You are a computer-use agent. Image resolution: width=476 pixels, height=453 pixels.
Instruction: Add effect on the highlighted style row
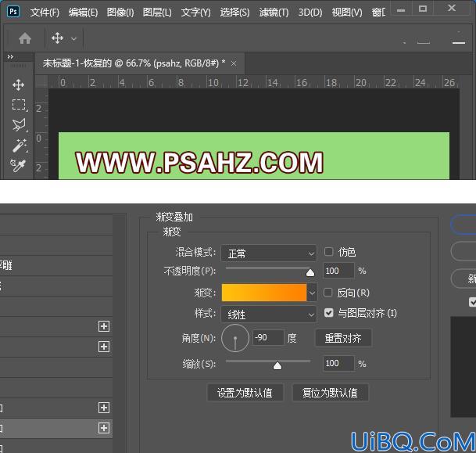[x=104, y=428]
